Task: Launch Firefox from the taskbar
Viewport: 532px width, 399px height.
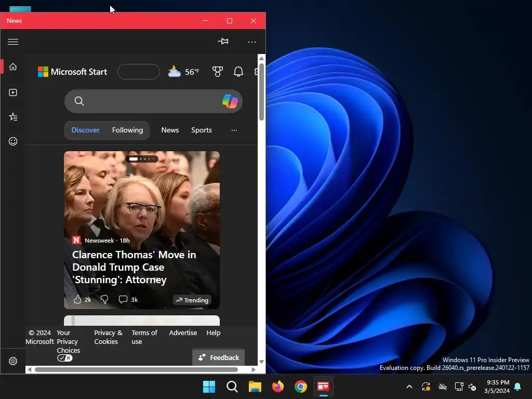Action: tap(278, 387)
